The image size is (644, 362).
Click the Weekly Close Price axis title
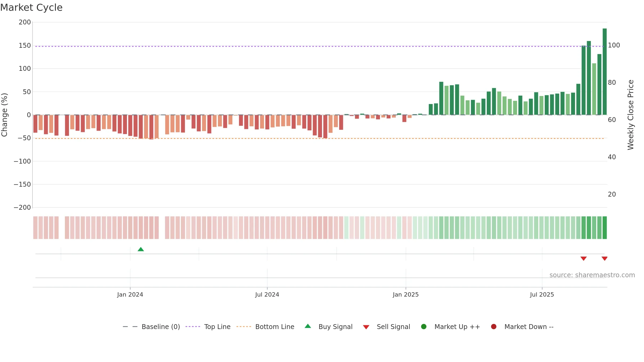[631, 115]
